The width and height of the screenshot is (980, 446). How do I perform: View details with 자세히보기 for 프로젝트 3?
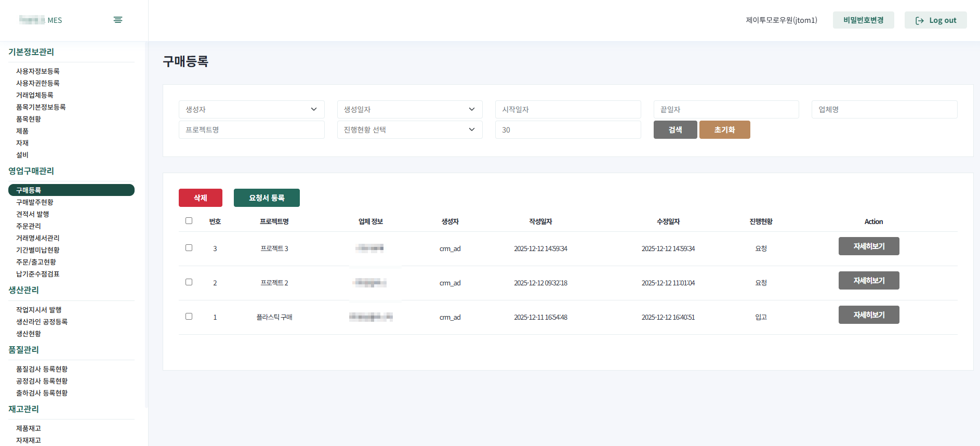click(869, 246)
